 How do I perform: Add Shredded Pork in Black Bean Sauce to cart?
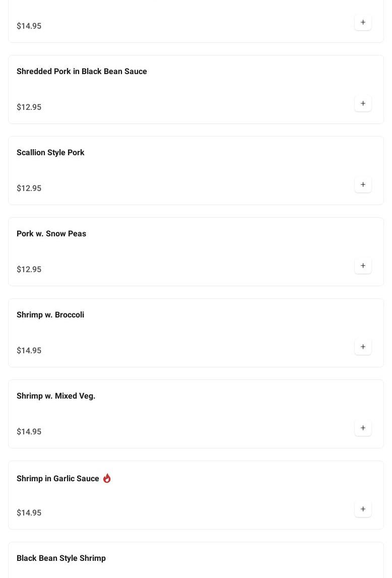click(363, 103)
